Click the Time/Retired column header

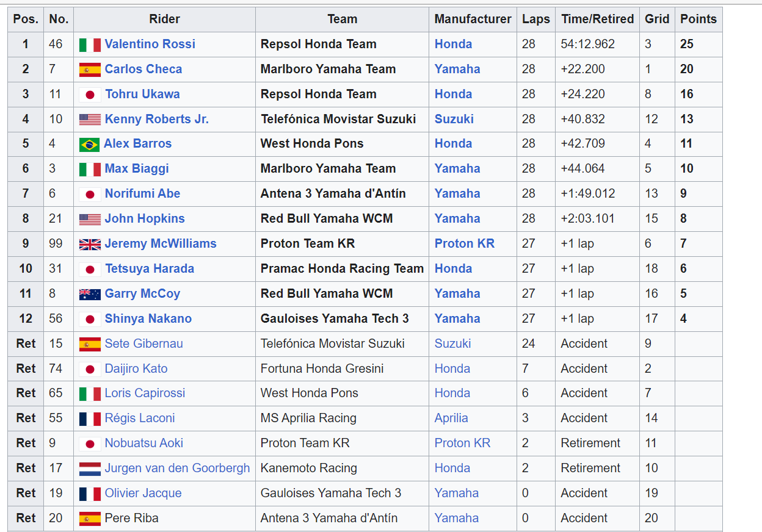[597, 19]
